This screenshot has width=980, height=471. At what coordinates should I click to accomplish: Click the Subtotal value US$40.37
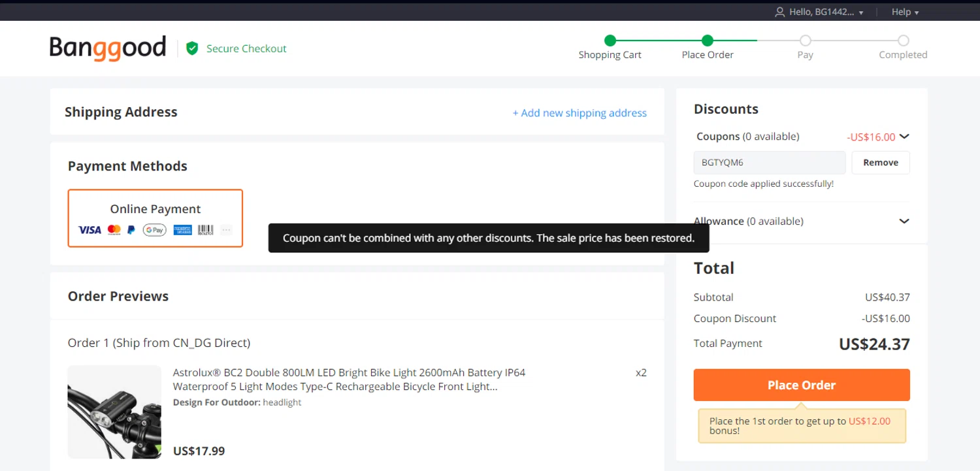tap(887, 297)
